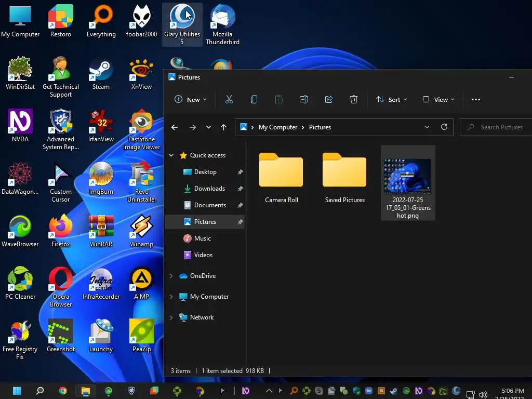Select the Steam desktop icon

click(x=101, y=74)
